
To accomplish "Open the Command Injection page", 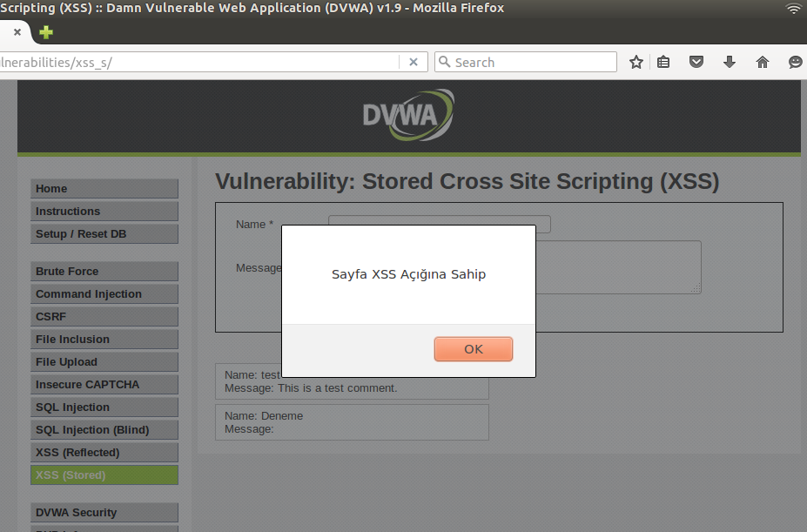I will [104, 294].
